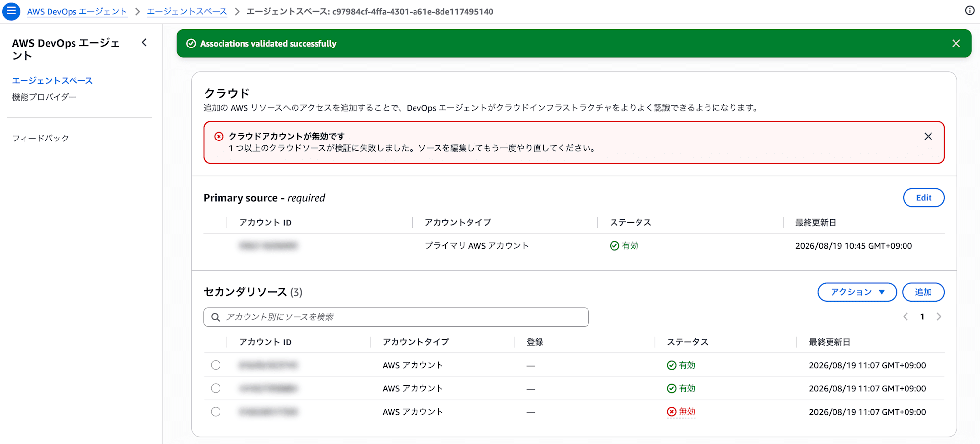Click the search magnifier icon

215,317
